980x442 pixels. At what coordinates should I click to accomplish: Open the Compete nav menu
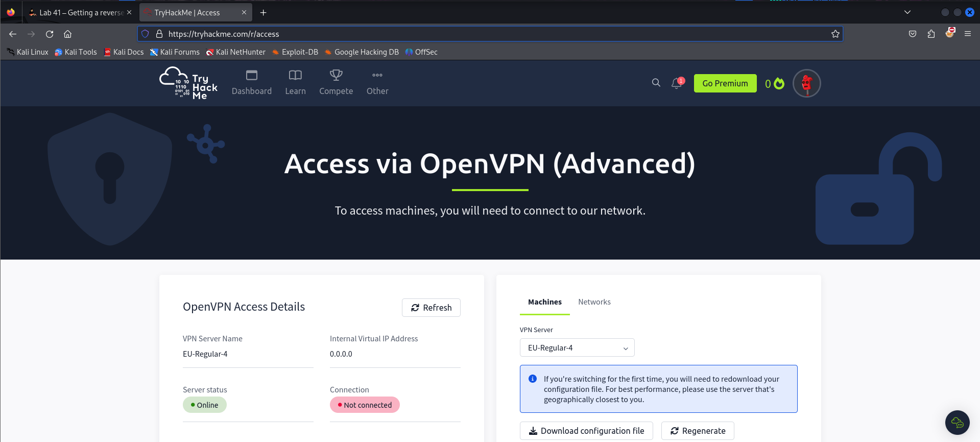336,83
